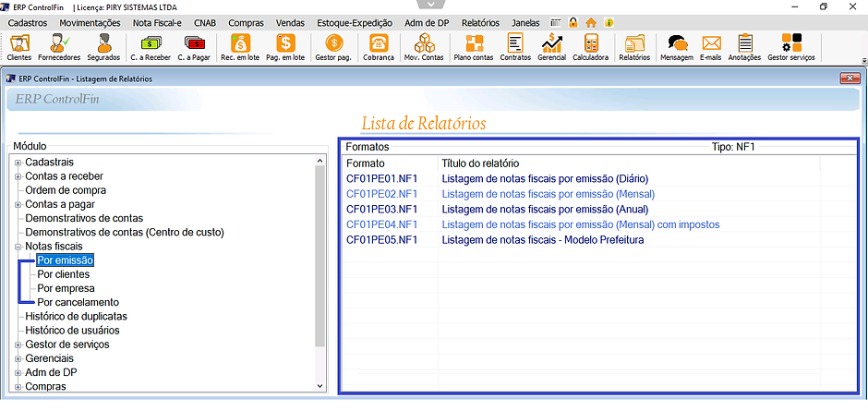The width and height of the screenshot is (868, 411).
Task: Open the Janelas menu
Action: (526, 23)
